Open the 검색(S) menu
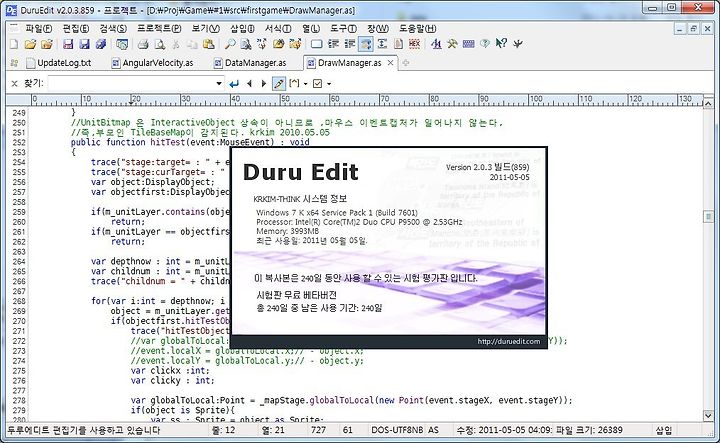 113,28
